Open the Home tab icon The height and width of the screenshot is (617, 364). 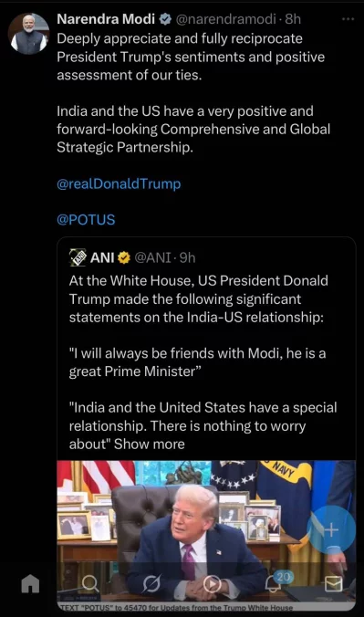(30, 583)
